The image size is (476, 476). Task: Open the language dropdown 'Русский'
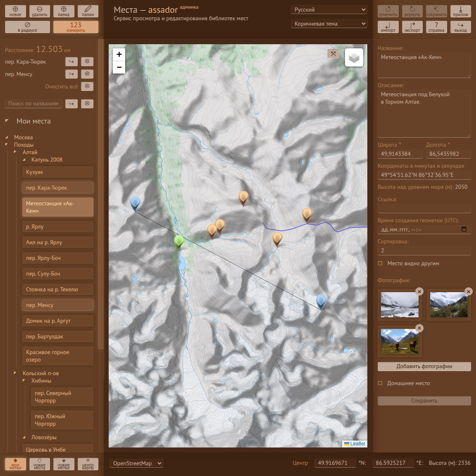(x=329, y=10)
